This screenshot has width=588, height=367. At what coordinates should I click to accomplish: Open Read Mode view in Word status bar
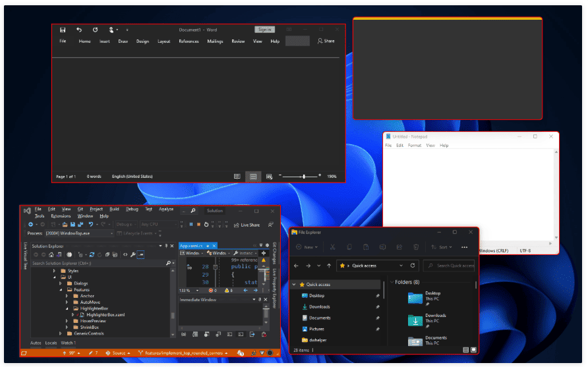237,177
